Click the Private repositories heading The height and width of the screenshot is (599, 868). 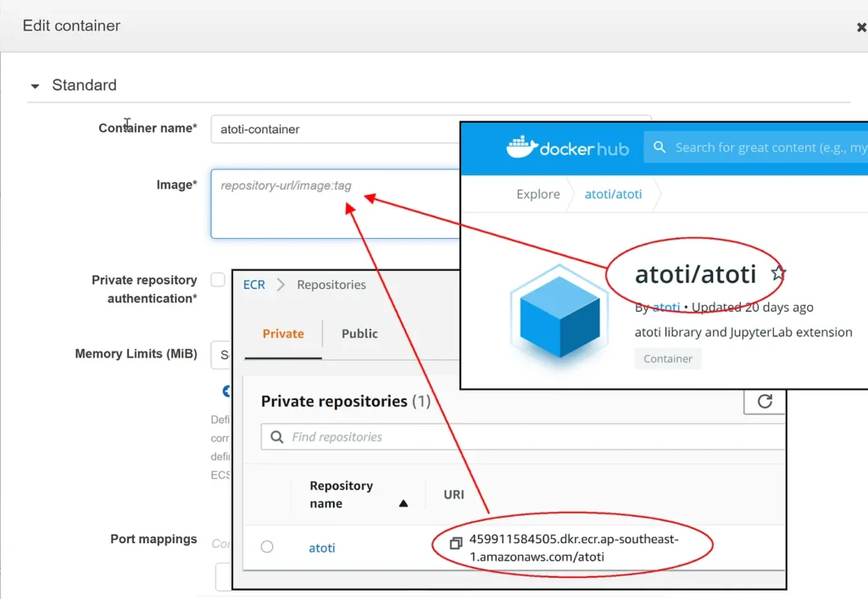(346, 401)
